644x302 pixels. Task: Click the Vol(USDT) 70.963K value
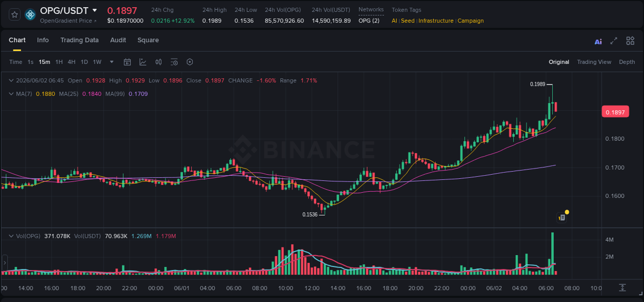pyautogui.click(x=116, y=236)
